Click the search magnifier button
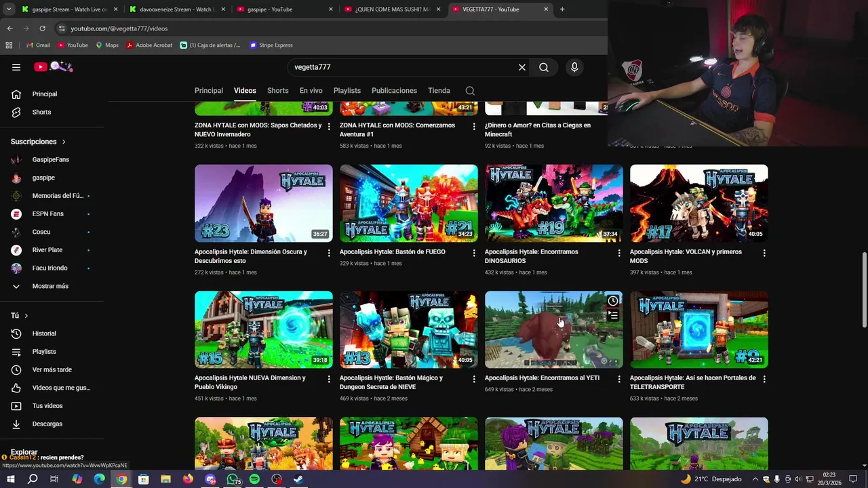This screenshot has width=868, height=488. (544, 67)
